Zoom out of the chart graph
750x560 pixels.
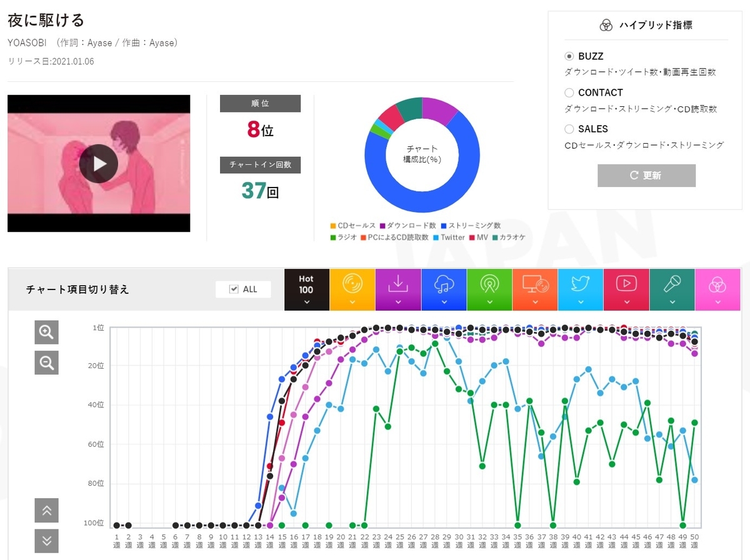point(47,362)
